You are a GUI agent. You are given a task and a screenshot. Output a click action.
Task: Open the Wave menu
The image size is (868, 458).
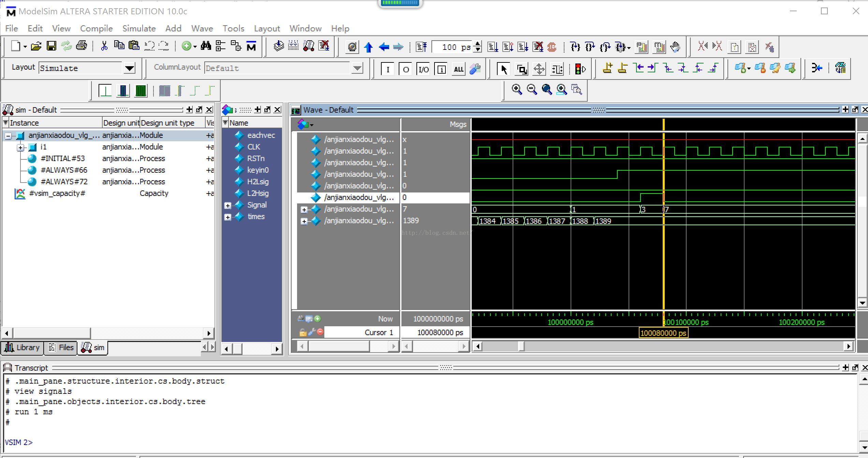tap(202, 28)
